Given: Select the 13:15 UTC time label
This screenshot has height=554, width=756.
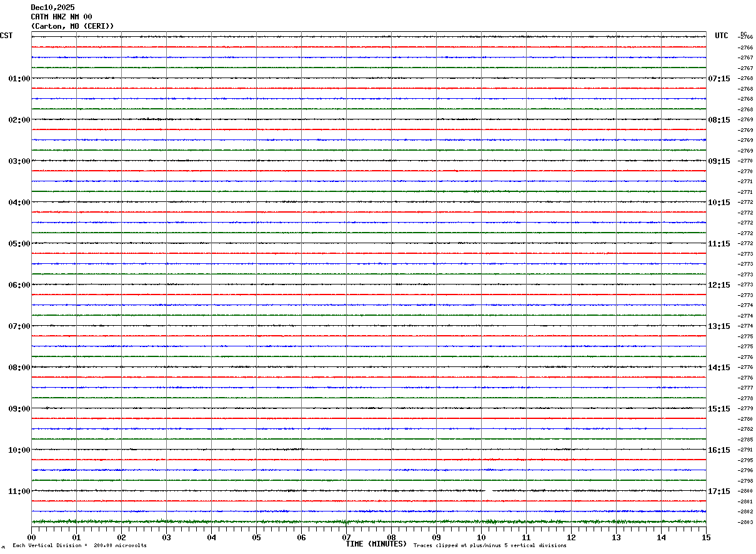Looking at the screenshot, I should point(719,326).
